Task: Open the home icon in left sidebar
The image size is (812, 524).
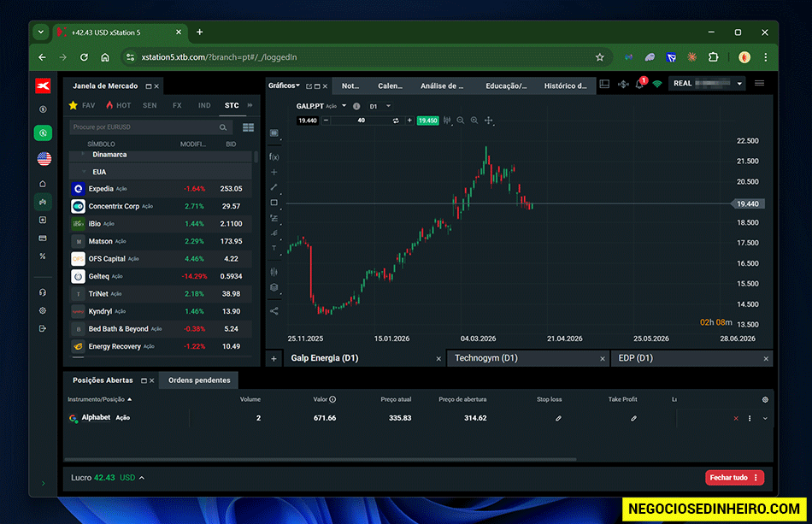Action: [43, 184]
